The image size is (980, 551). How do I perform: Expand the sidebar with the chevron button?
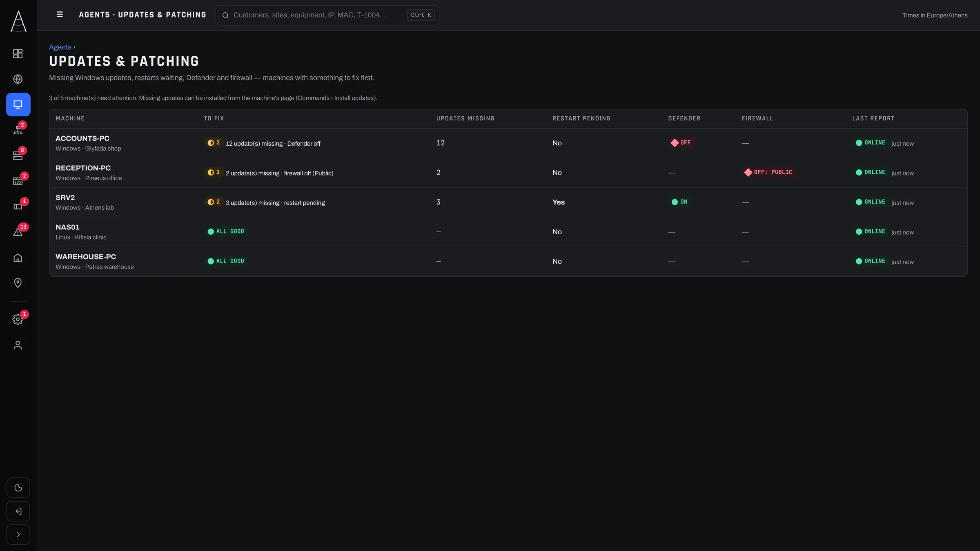[18, 535]
